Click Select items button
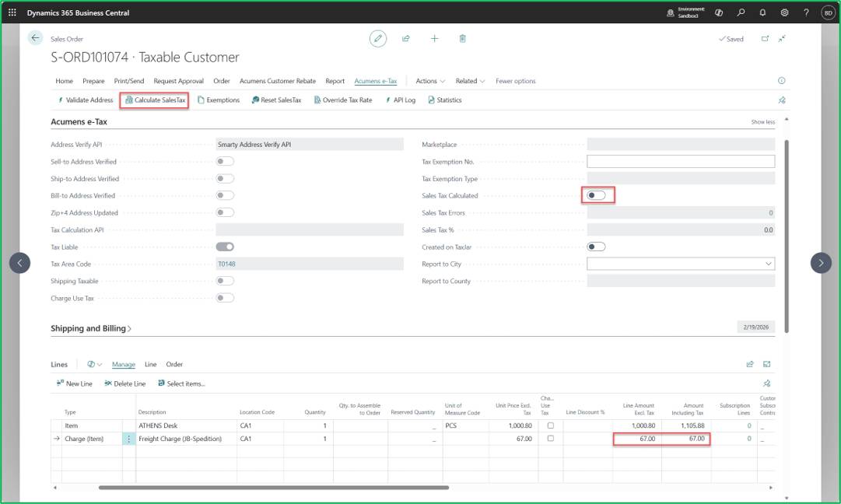Viewport: 841px width, 504px height. (x=181, y=383)
